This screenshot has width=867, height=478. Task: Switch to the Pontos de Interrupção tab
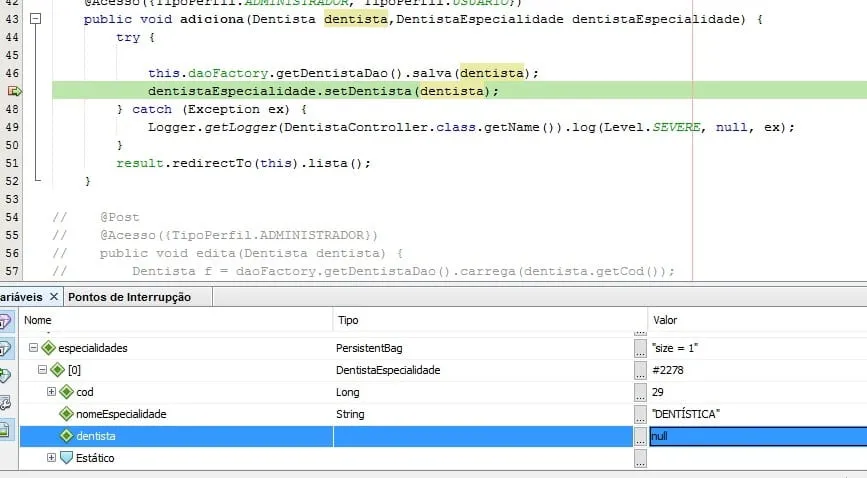[129, 297]
